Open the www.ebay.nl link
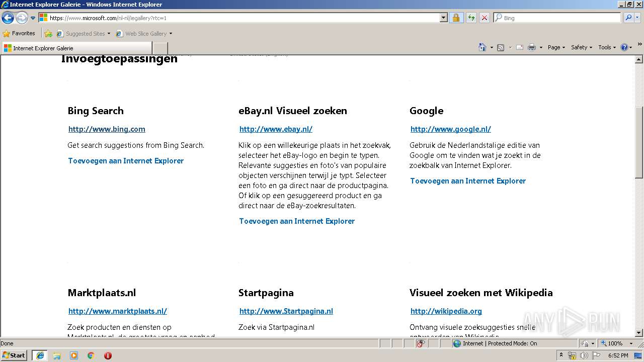644x362 pixels. (x=276, y=129)
